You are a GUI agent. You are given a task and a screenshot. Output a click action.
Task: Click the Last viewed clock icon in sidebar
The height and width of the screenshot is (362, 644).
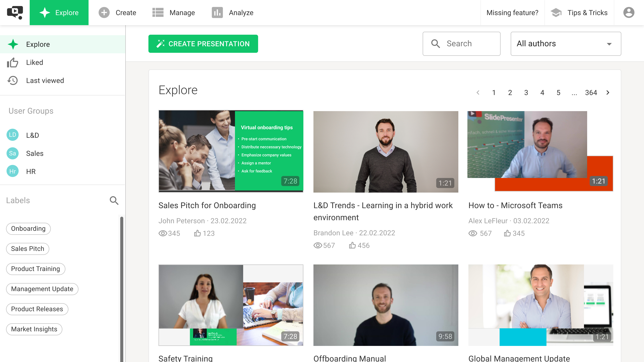pos(13,80)
